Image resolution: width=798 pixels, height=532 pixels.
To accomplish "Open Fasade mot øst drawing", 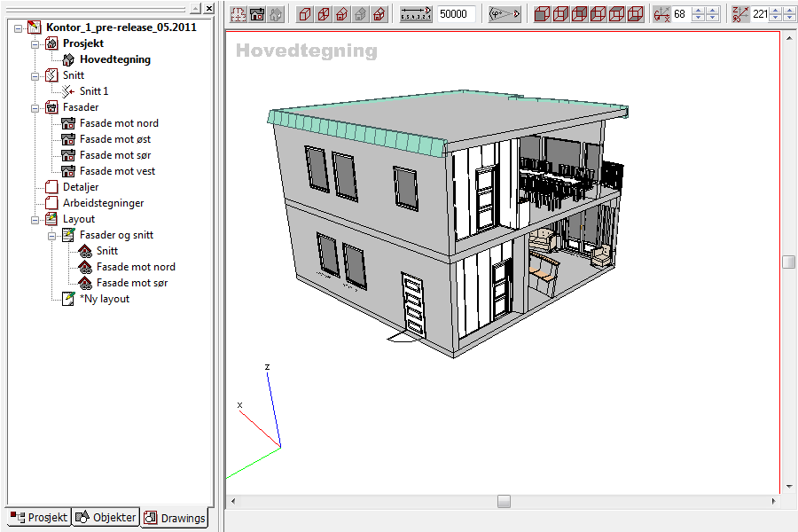I will (115, 139).
